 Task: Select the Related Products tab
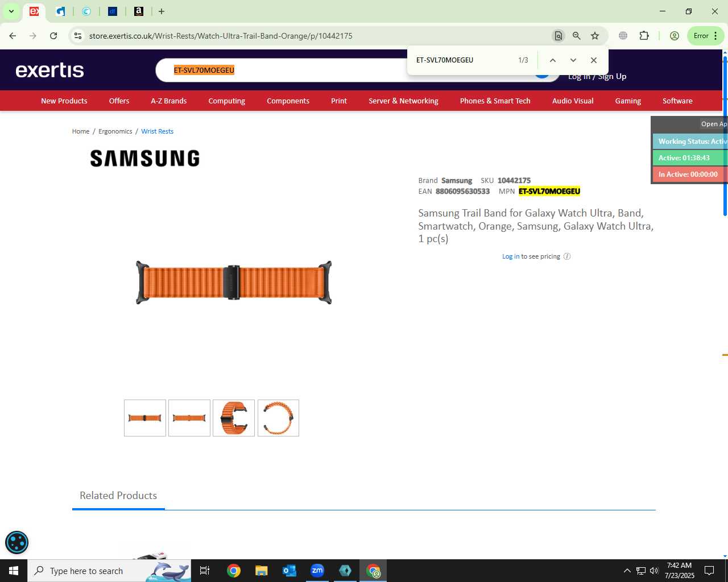click(x=118, y=496)
